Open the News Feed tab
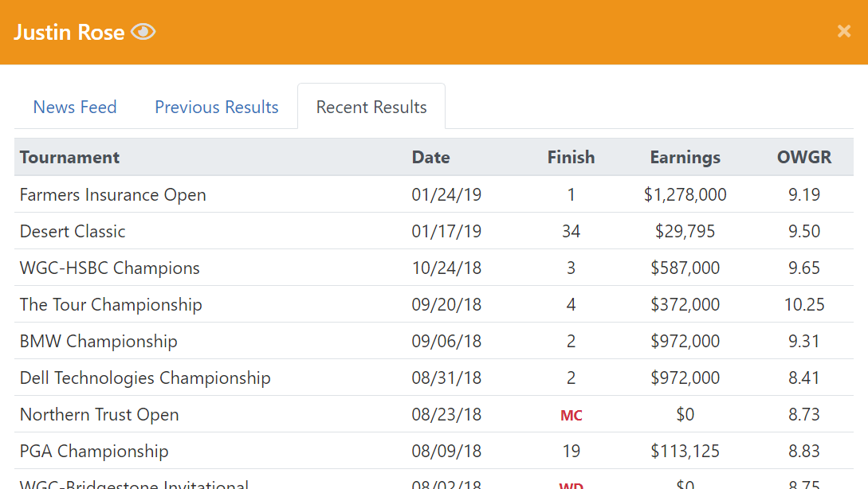The image size is (868, 489). [75, 107]
